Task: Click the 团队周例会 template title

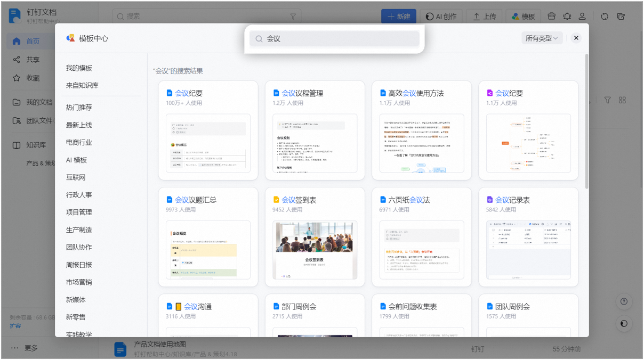Action: click(x=512, y=307)
